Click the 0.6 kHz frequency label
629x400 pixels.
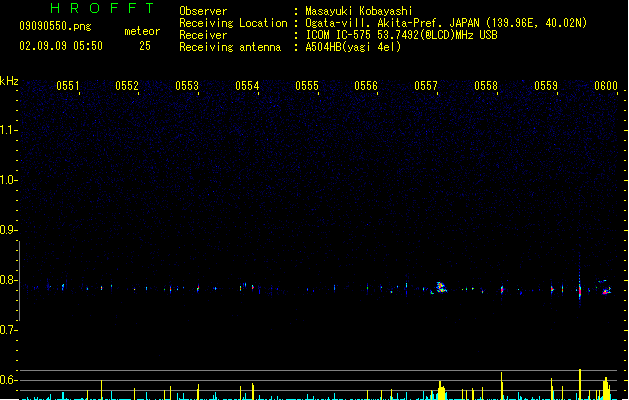click(8, 380)
